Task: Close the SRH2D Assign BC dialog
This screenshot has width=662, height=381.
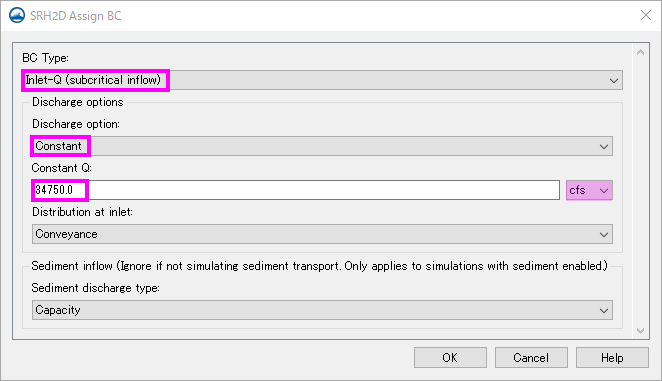Action: pyautogui.click(x=646, y=15)
